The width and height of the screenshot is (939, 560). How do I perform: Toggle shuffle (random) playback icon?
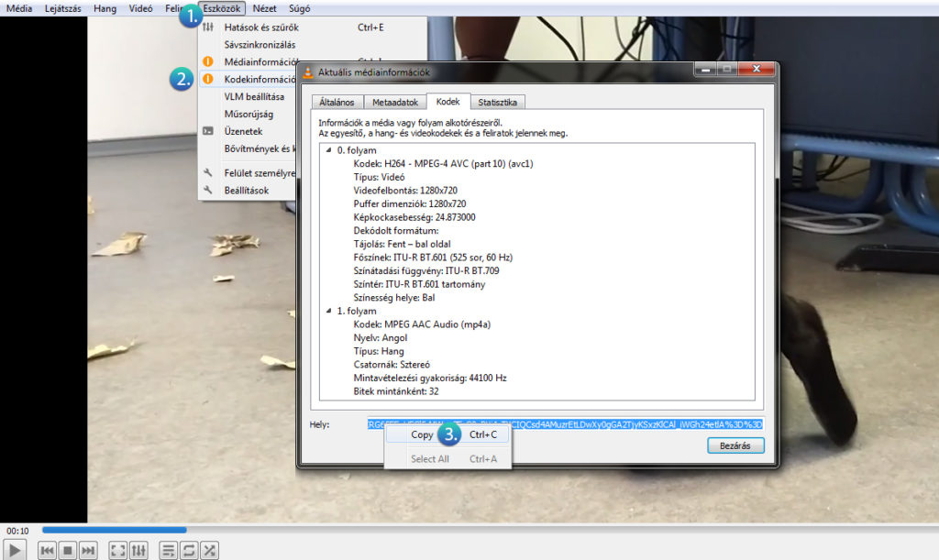tap(209, 551)
